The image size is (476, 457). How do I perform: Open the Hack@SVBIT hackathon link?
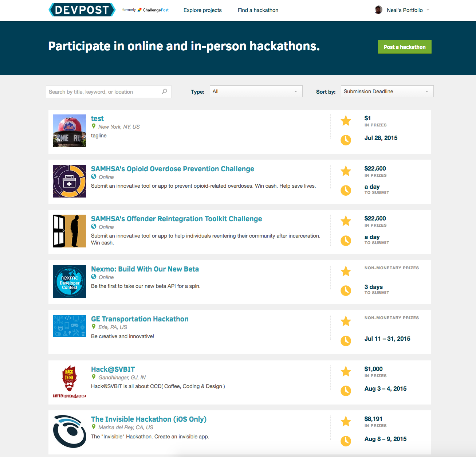coord(113,369)
